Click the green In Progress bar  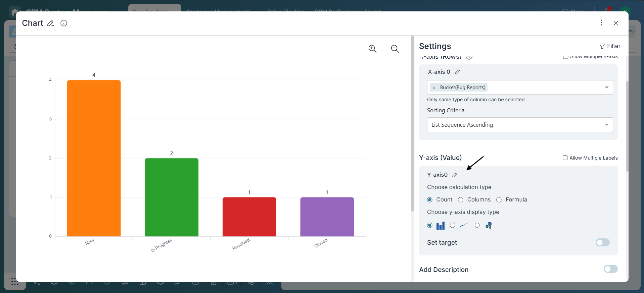coord(172,197)
